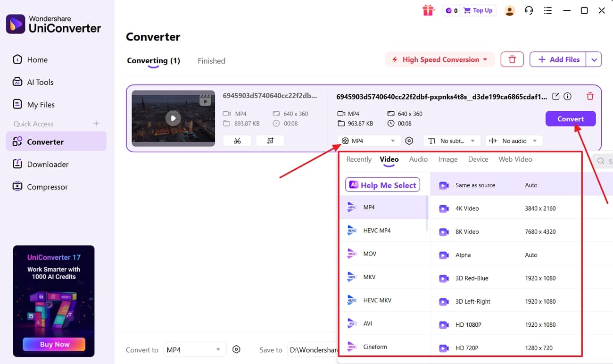Choose HEVC MP4 in the format list
The width and height of the screenshot is (613, 364).
(383, 231)
